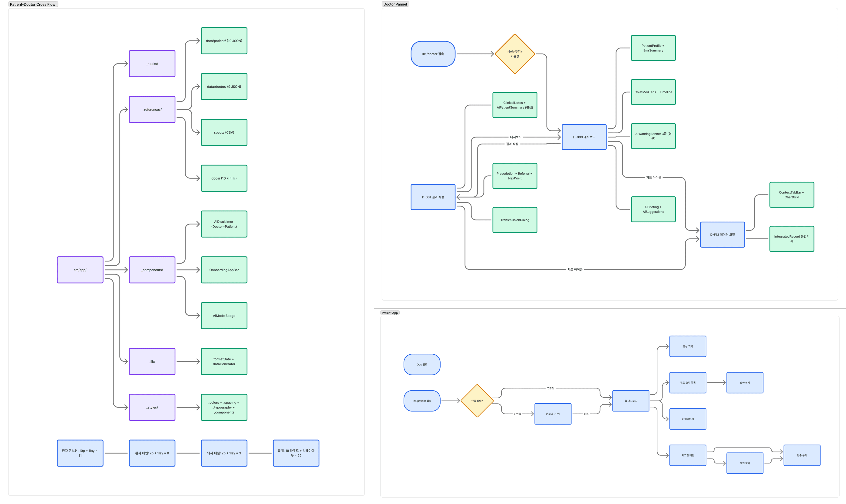The width and height of the screenshot is (846, 504).
Task: Select the D-000 대시보드 node
Action: (584, 137)
